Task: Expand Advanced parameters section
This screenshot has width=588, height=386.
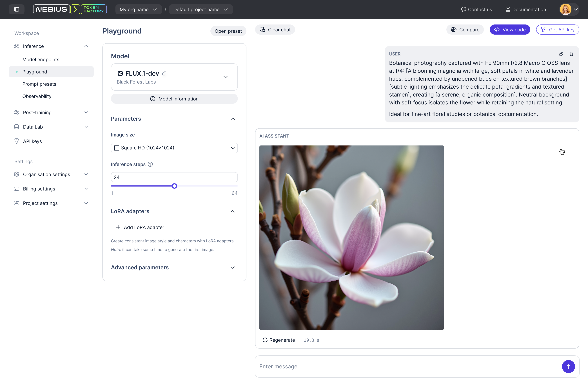Action: pyautogui.click(x=233, y=268)
